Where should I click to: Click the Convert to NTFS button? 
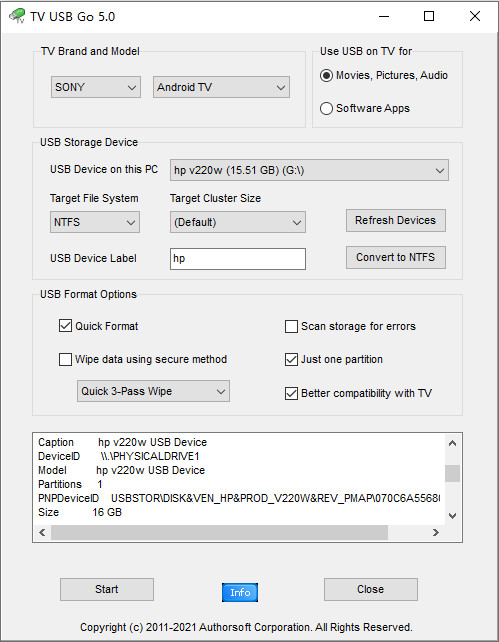click(x=396, y=257)
